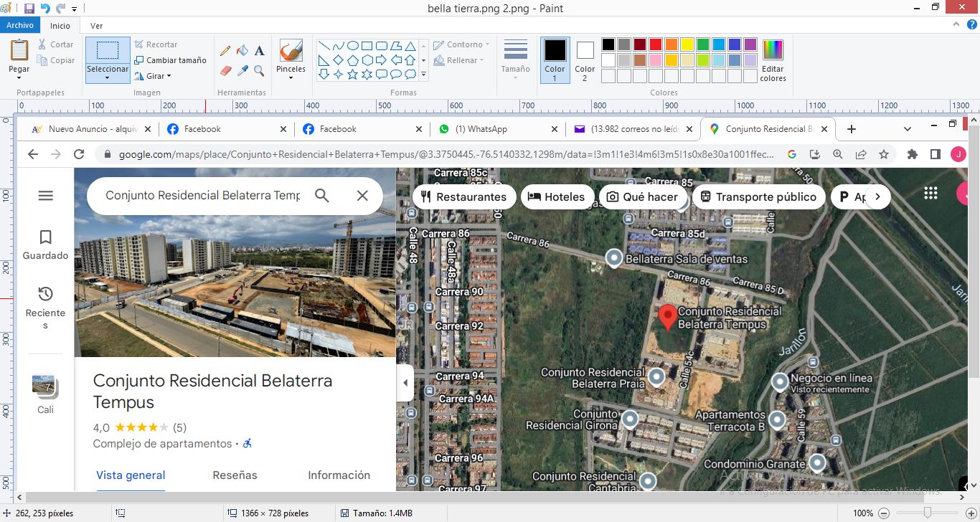Select the straight line shape
The height and width of the screenshot is (522, 980).
[x=324, y=45]
